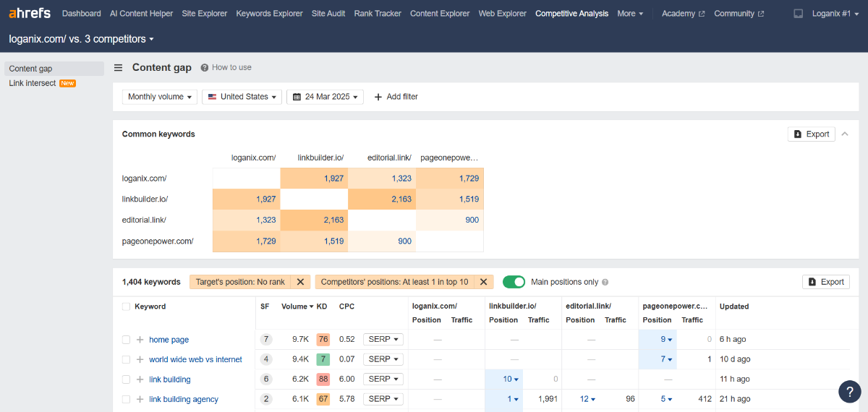
Task: Click SF badge 7 for home page
Action: click(x=266, y=340)
